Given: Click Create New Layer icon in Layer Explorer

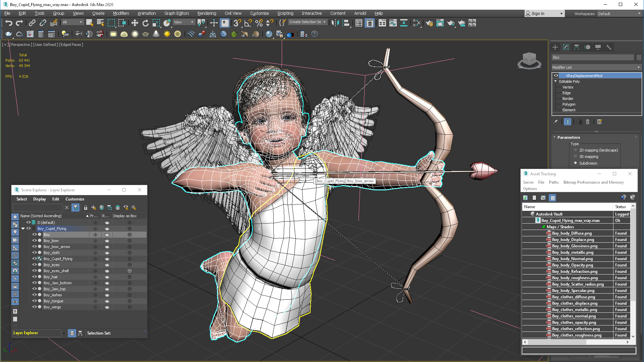Looking at the screenshot, I should tap(94, 207).
